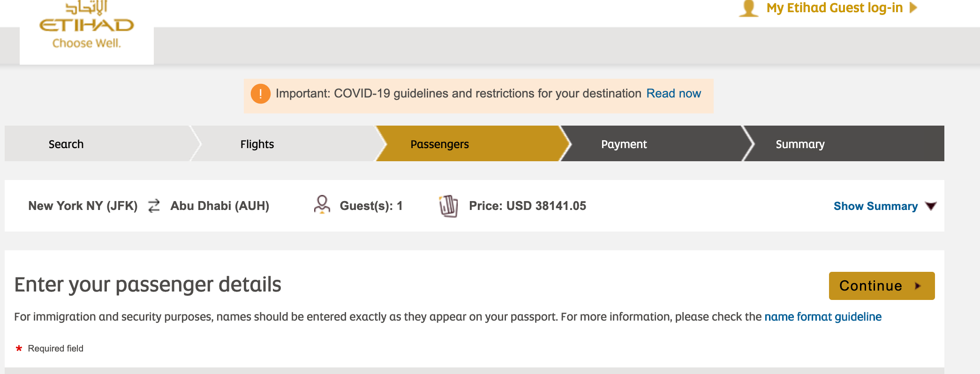The width and height of the screenshot is (980, 374).
Task: Click the guest person icon
Action: [322, 205]
